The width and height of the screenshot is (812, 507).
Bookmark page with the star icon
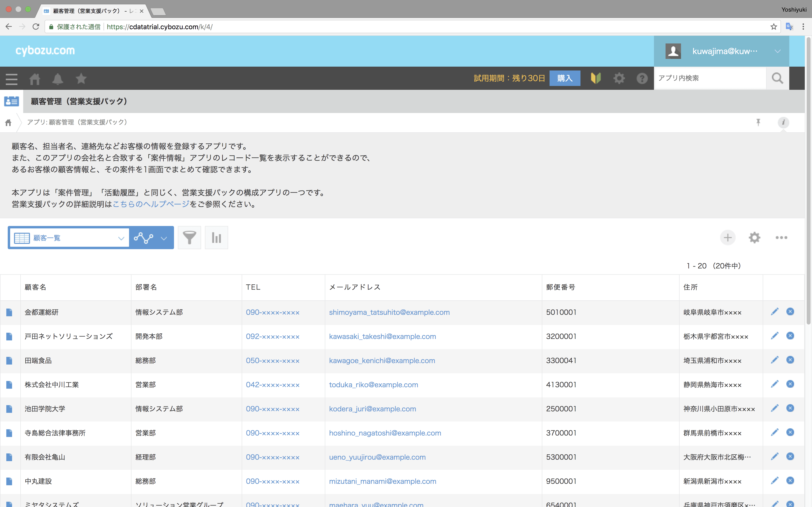(x=774, y=27)
